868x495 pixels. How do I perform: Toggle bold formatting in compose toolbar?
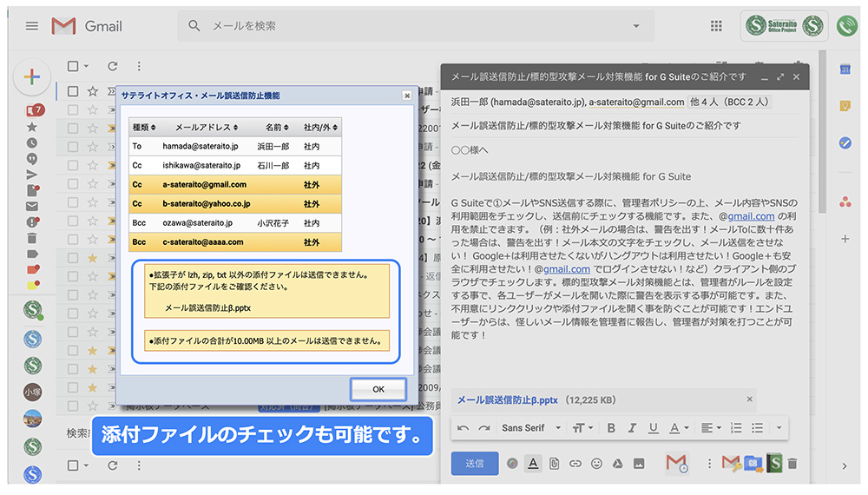click(610, 428)
